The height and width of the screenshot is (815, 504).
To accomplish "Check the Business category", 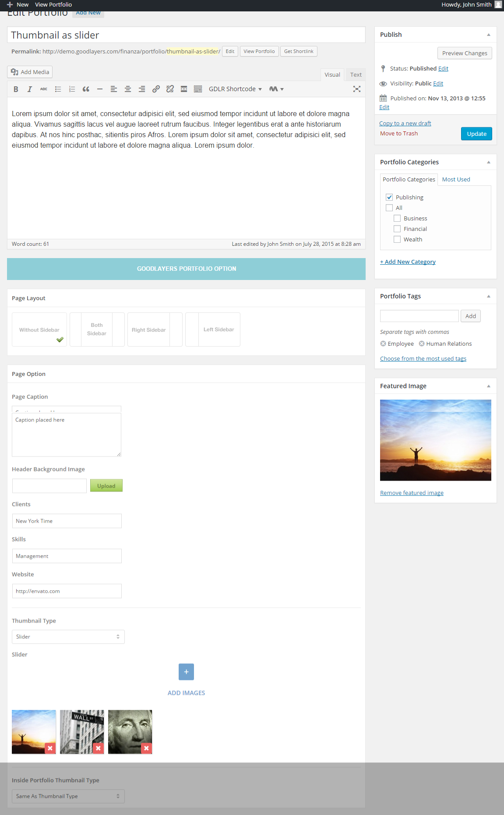I will 397,218.
